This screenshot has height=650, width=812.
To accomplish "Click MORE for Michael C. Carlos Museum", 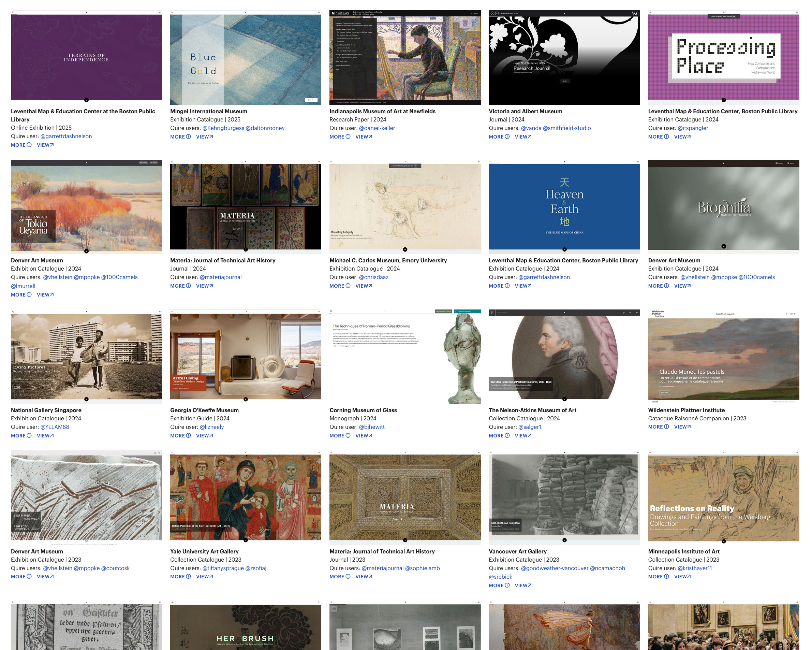I will (340, 286).
